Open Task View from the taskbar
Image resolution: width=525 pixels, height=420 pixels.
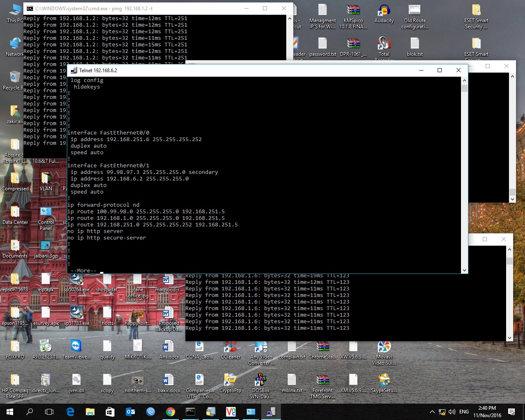tap(49, 411)
